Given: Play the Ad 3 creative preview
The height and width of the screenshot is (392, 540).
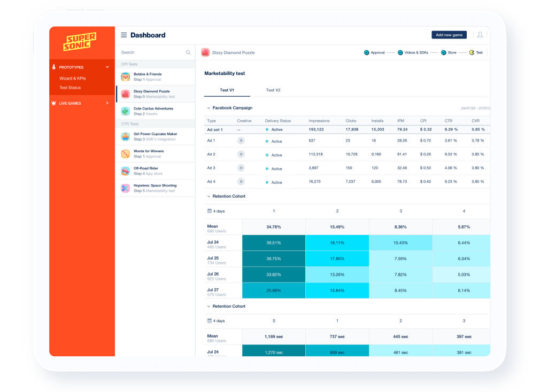Looking at the screenshot, I should tap(241, 168).
